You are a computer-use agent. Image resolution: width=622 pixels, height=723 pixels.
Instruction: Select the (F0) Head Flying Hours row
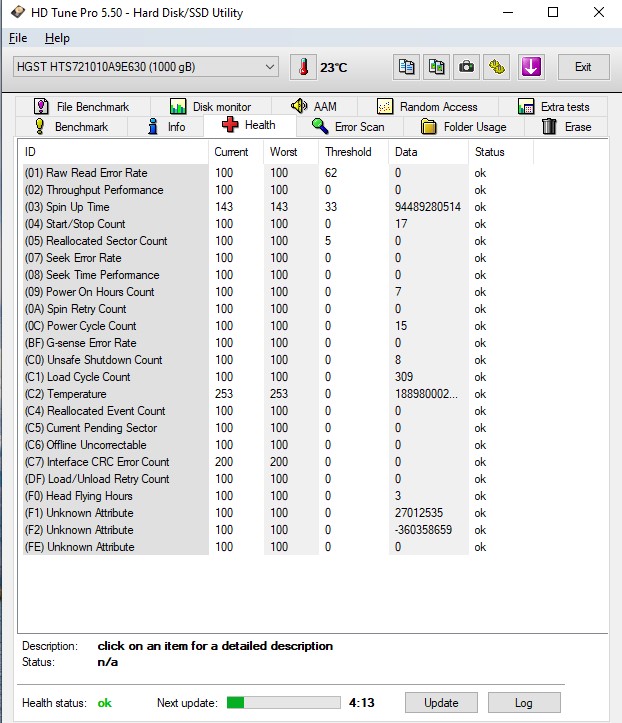[278, 496]
